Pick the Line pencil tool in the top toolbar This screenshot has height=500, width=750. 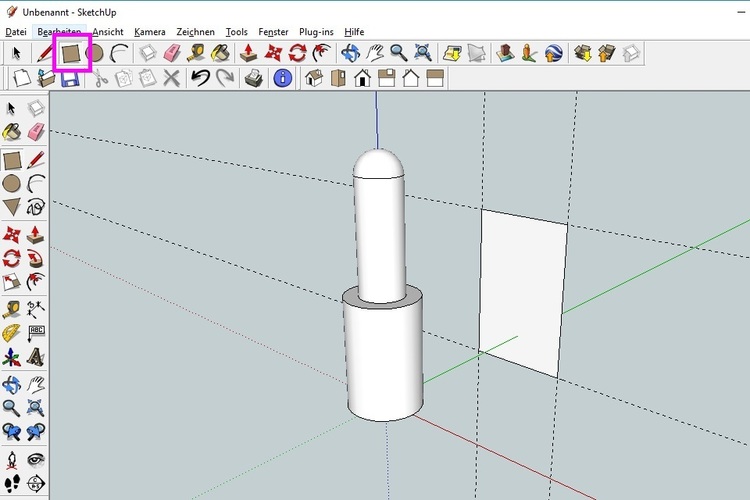coord(45,53)
